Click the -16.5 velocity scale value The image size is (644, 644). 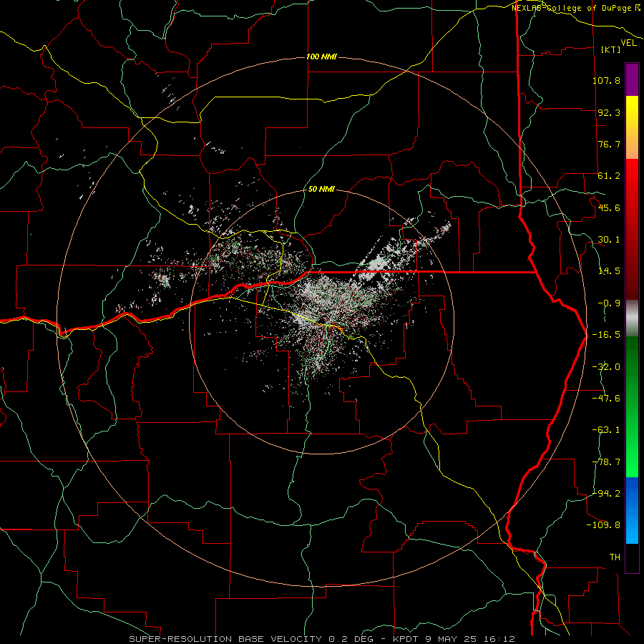pyautogui.click(x=606, y=335)
